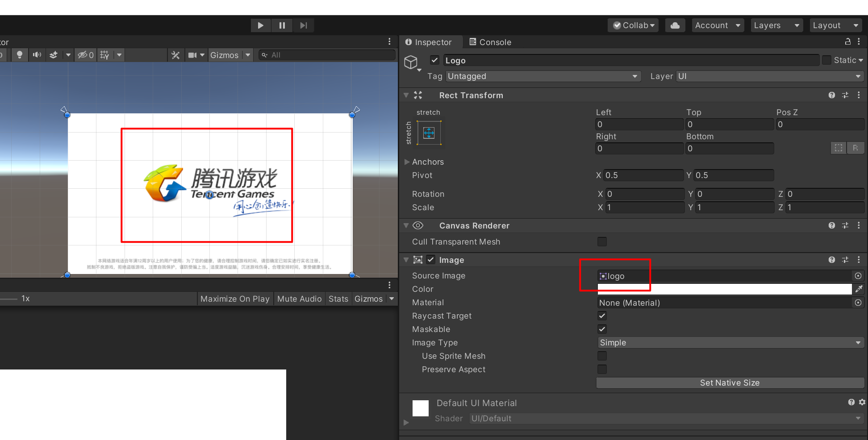Click the Play button in toolbar

260,25
